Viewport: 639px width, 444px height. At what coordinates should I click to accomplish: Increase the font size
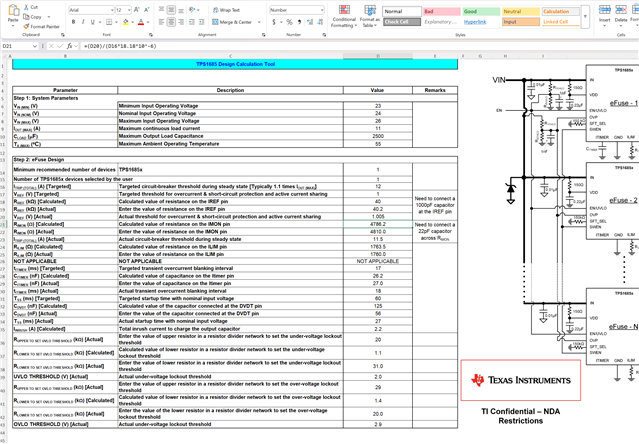[137, 10]
